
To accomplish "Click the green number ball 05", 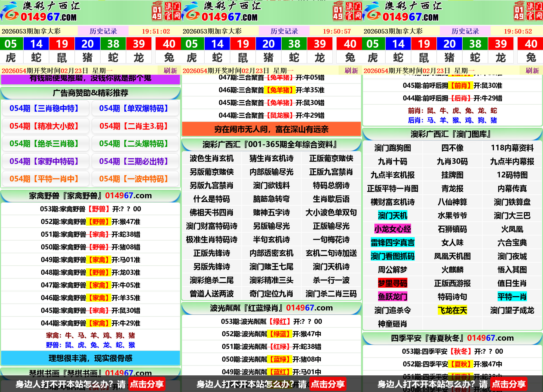I will pos(10,44).
